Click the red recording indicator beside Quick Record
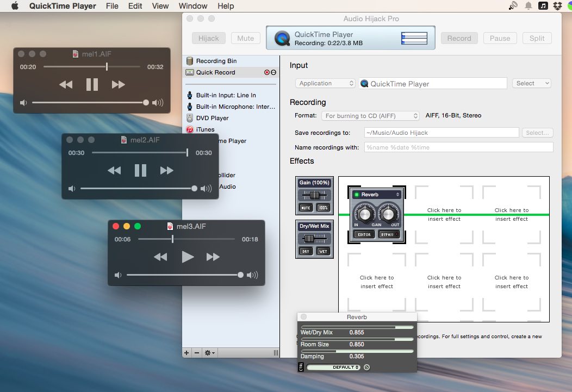This screenshot has width=572, height=392. point(267,72)
